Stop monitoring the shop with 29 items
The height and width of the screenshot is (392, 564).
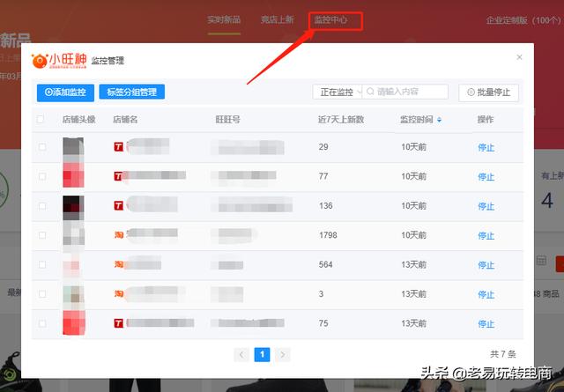coord(486,147)
